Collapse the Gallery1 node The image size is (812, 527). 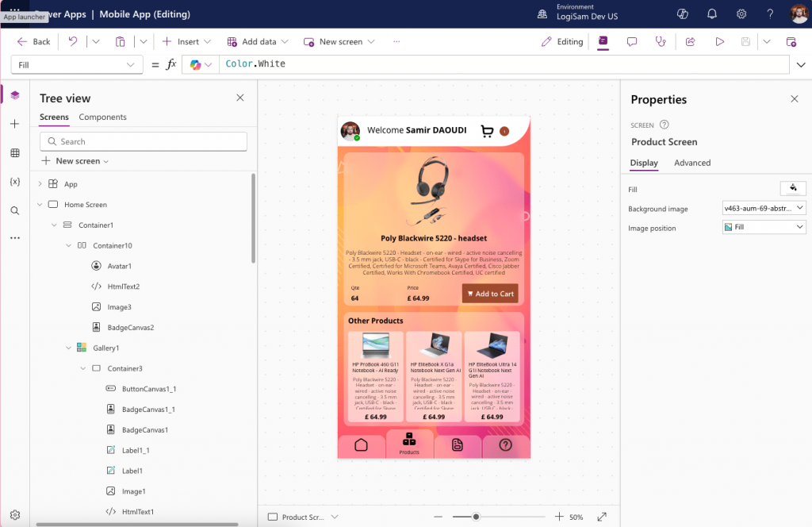69,348
